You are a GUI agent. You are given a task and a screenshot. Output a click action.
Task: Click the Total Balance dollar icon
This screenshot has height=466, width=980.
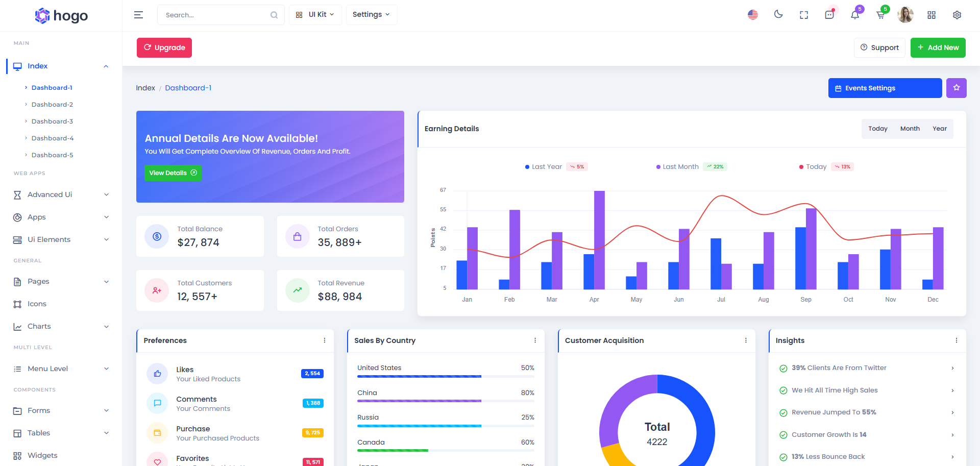157,236
